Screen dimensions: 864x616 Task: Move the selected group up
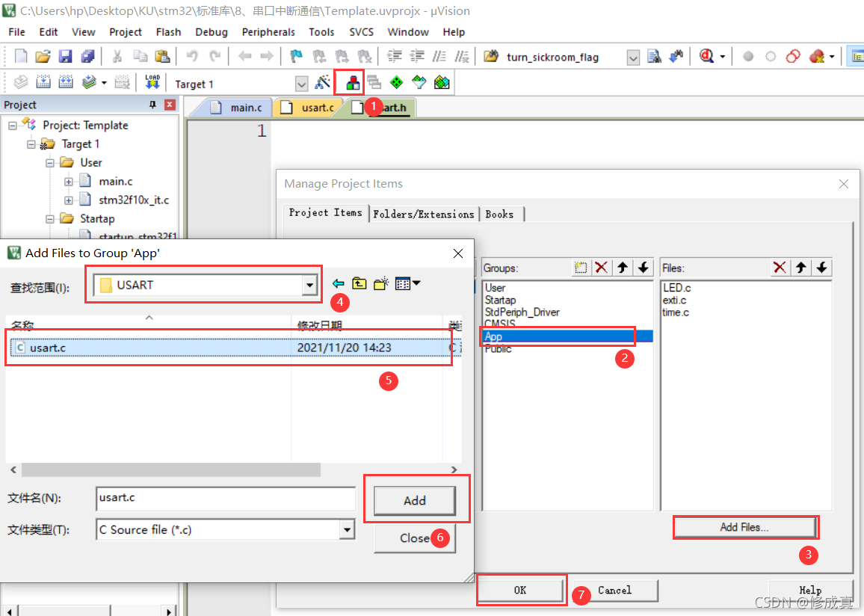(623, 268)
